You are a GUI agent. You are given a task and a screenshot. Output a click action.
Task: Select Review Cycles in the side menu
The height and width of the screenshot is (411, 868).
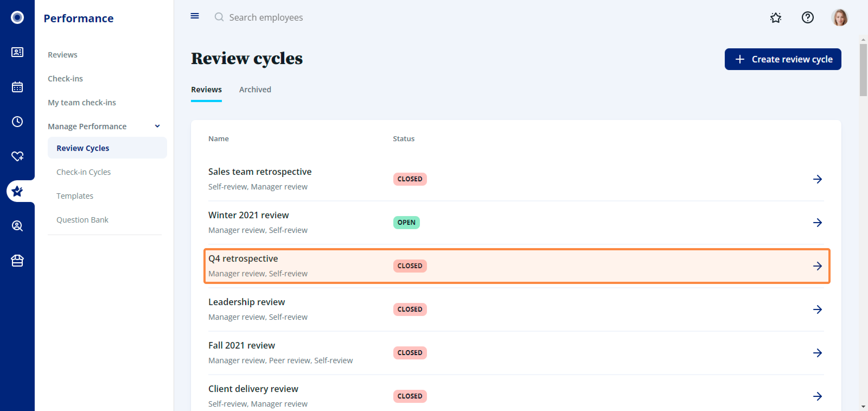107,148
